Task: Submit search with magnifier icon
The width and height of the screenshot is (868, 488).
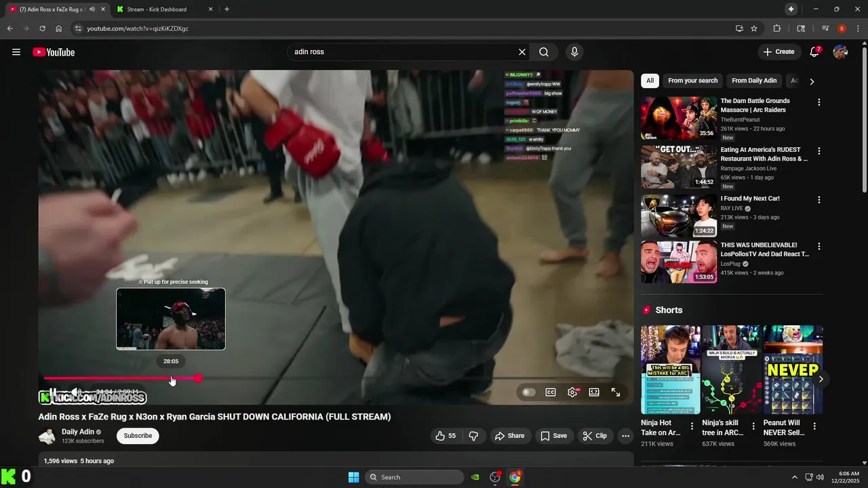Action: click(x=544, y=52)
